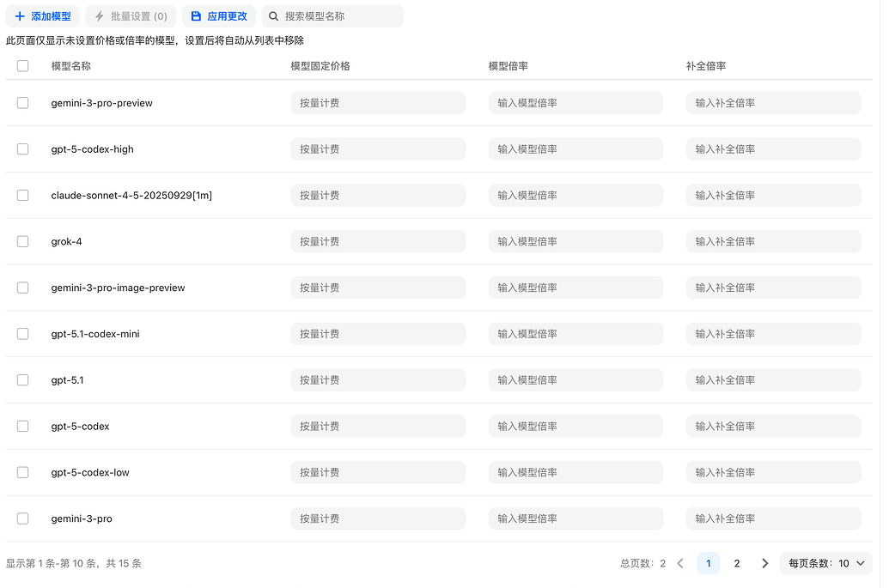Image resolution: width=889 pixels, height=588 pixels.
Task: Click fixed price field for gpt-5-codex-high
Action: (378, 149)
